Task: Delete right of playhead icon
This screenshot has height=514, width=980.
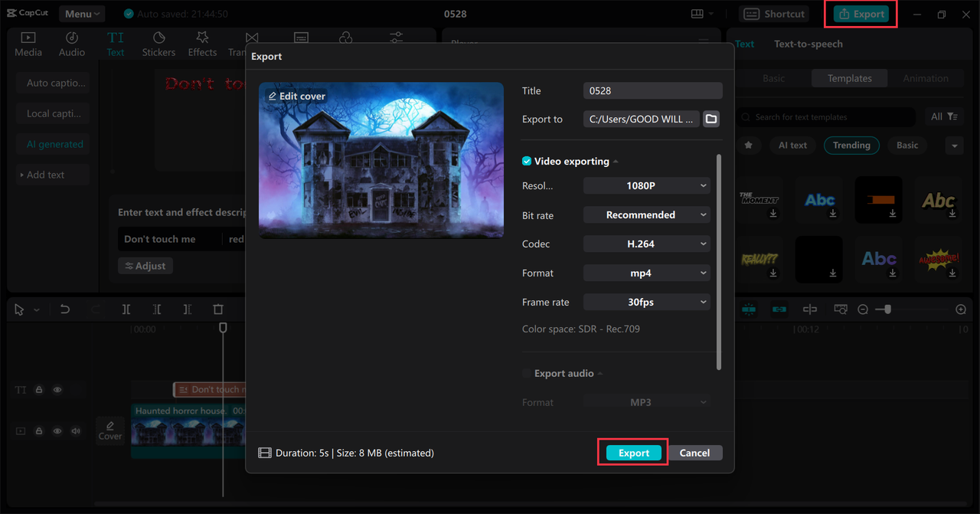Action: pos(188,309)
